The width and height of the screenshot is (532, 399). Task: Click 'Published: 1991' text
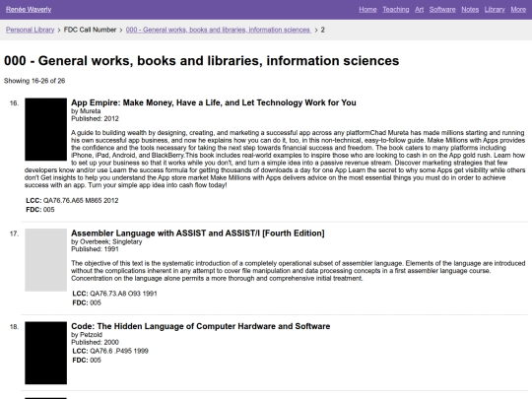95,249
